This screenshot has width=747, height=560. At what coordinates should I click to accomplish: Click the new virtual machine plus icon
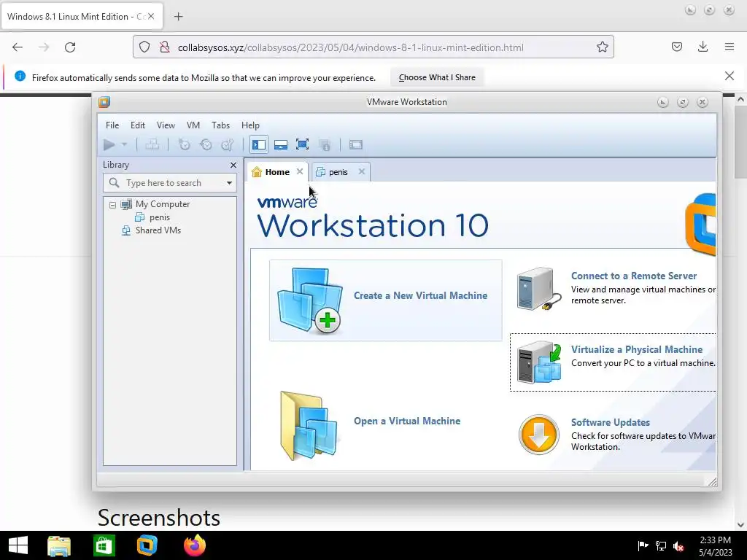point(327,320)
